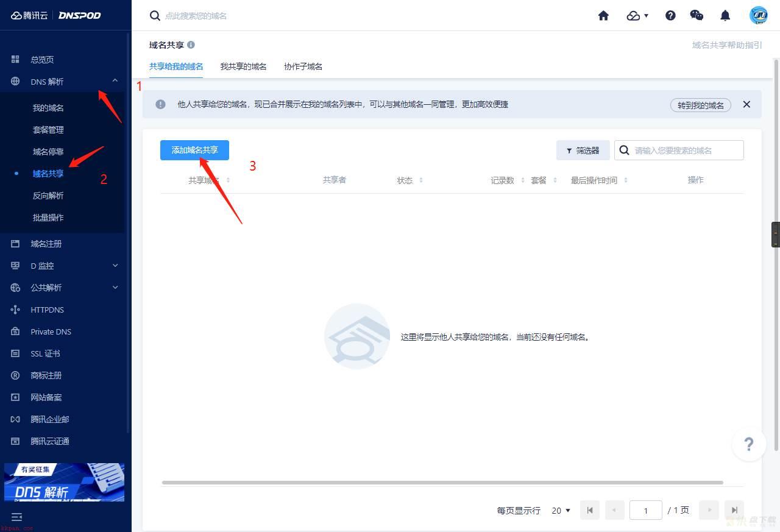Image resolution: width=780 pixels, height=532 pixels.
Task: Dismiss the info notice with X
Action: (x=746, y=104)
